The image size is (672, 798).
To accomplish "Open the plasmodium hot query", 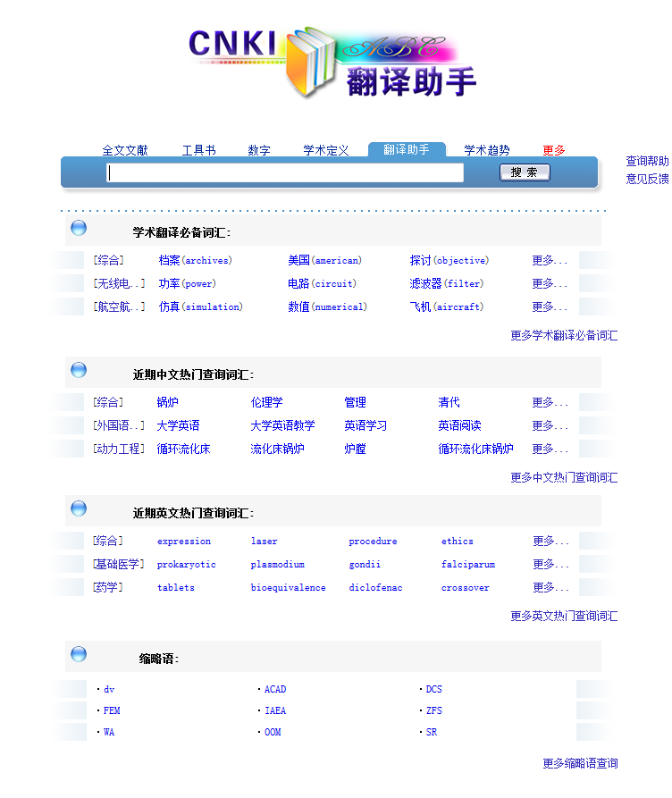I will [277, 565].
